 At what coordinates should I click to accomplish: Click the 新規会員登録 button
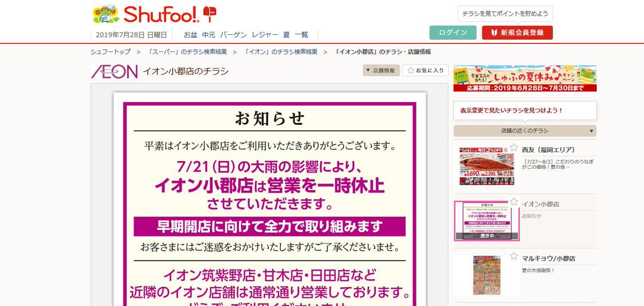click(517, 33)
